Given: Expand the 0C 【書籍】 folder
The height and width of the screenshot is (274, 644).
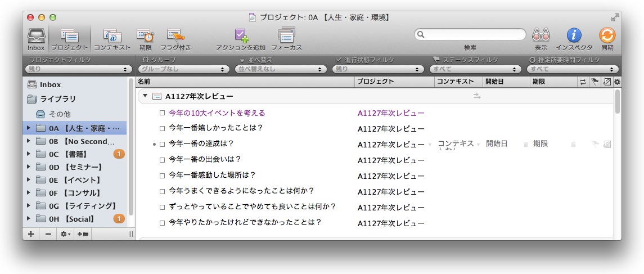Looking at the screenshot, I should pos(29,154).
